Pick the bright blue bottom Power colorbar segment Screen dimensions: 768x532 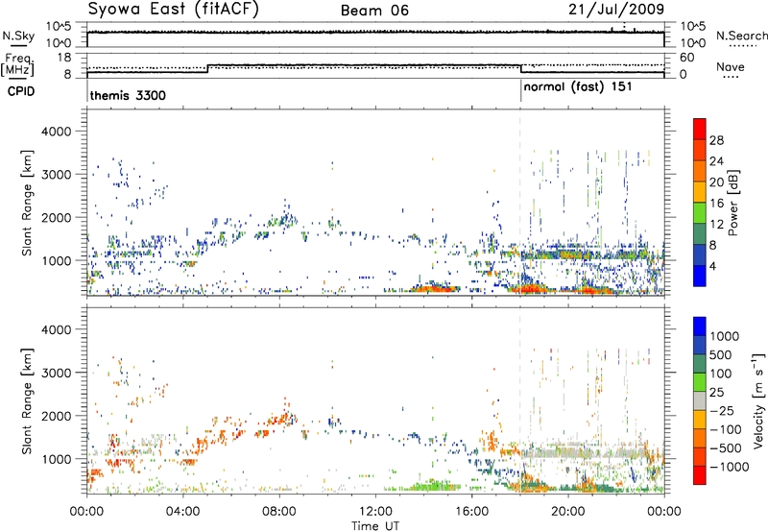tap(700, 276)
